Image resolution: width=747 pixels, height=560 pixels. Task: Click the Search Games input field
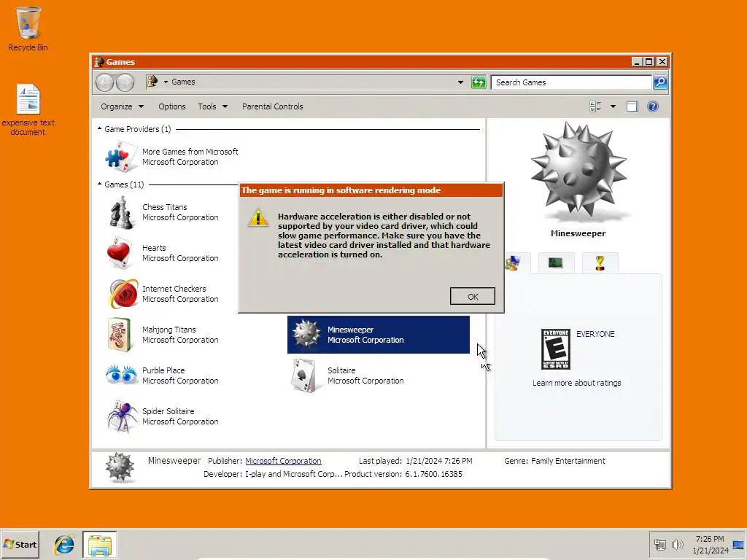point(571,82)
